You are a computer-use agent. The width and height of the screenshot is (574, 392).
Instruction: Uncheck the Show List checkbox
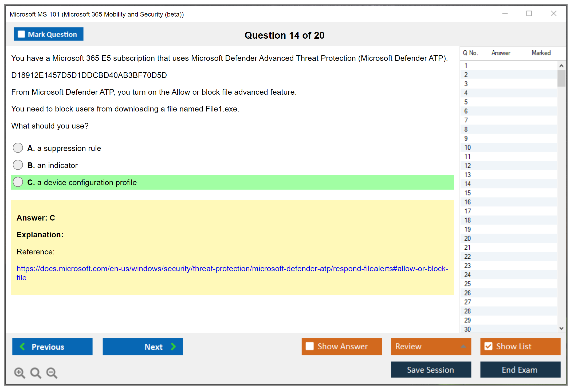(488, 346)
